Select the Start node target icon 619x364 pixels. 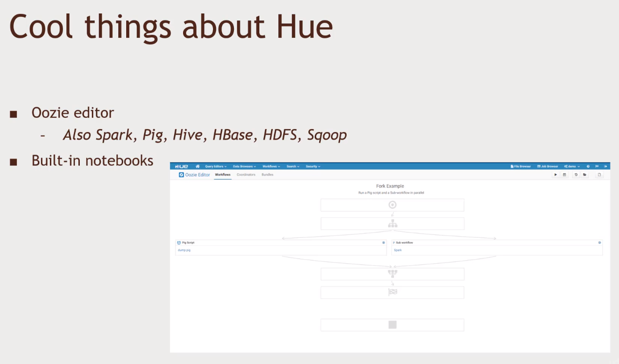click(393, 205)
